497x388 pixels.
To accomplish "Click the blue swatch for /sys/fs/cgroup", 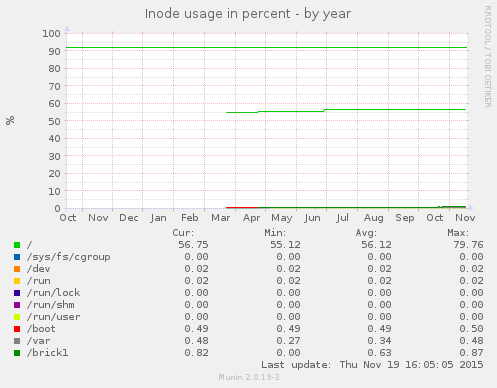I will [17, 257].
